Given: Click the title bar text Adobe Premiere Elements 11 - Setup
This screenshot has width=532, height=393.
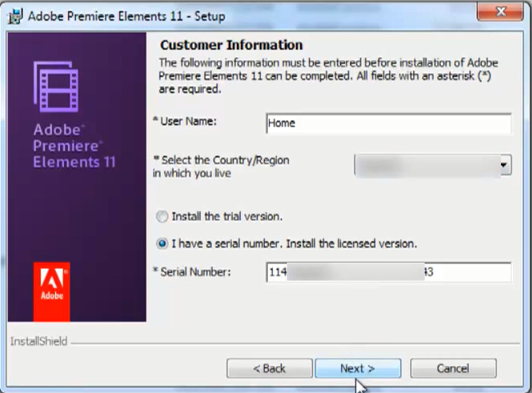Looking at the screenshot, I should (x=126, y=16).
